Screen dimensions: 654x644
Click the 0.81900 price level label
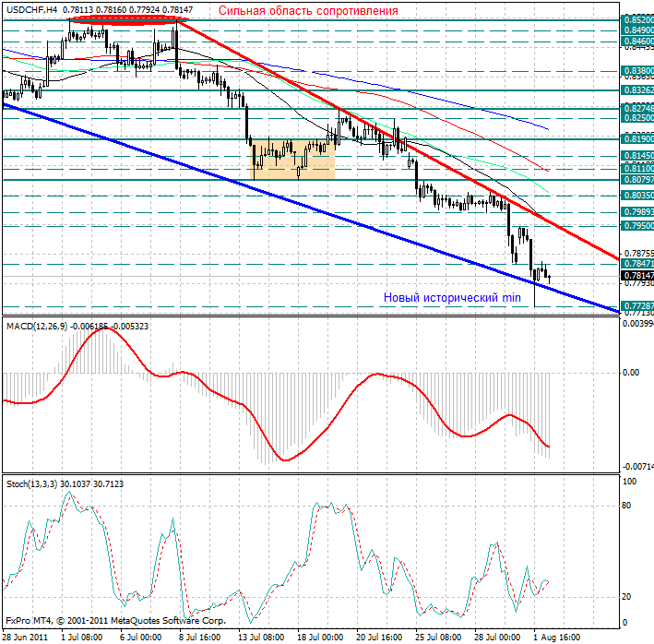[x=636, y=138]
